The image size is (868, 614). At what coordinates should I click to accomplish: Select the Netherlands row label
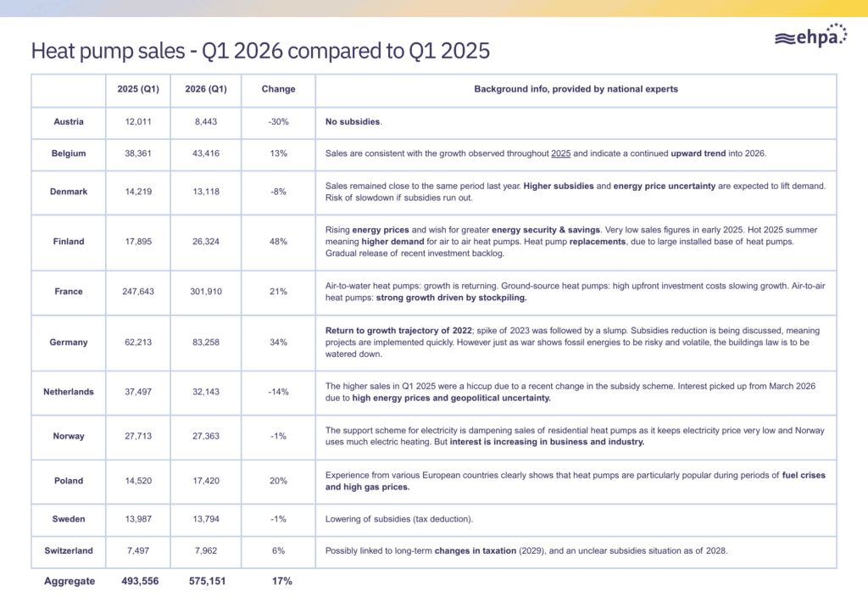pos(69,392)
